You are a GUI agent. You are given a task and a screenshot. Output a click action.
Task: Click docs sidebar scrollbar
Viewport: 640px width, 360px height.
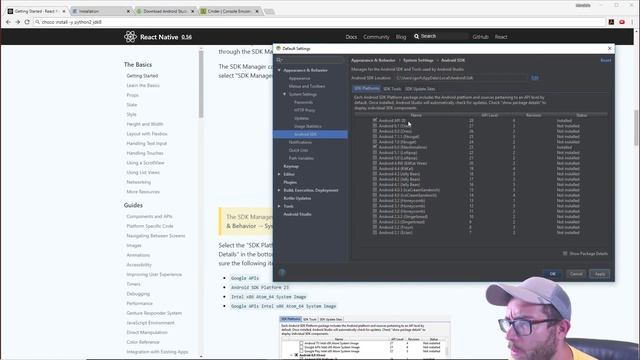pos(201,83)
